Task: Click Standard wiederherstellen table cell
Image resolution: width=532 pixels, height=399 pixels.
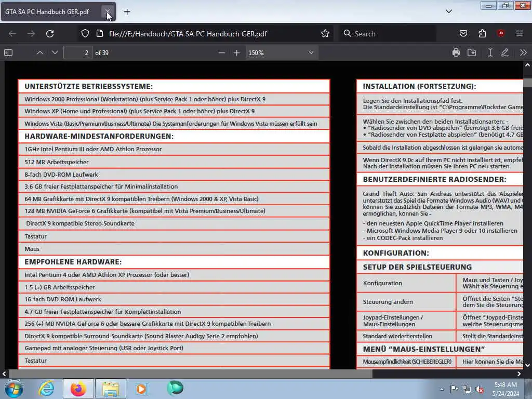Action: [x=406, y=336]
